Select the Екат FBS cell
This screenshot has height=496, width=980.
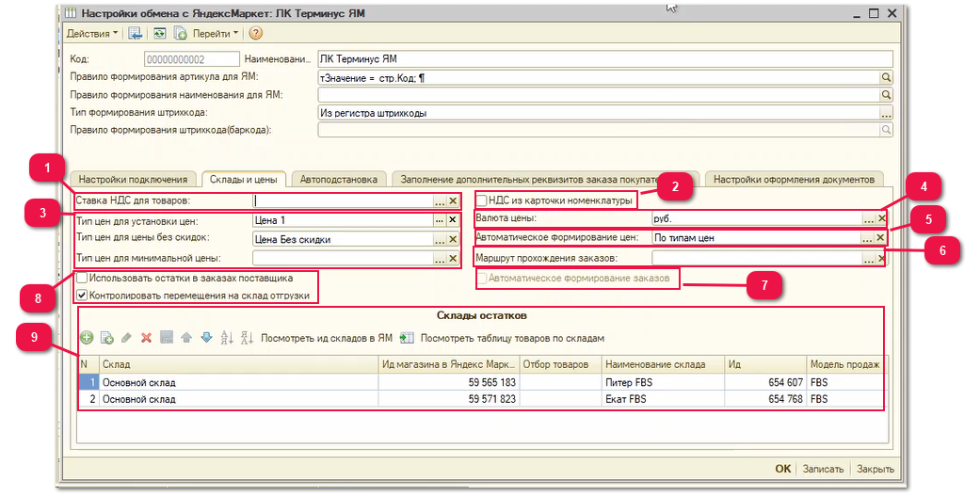[x=663, y=398]
